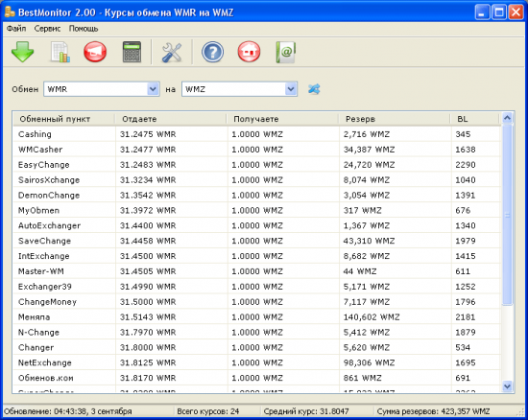
Task: Select the SaveChange exchange row
Action: click(256, 241)
